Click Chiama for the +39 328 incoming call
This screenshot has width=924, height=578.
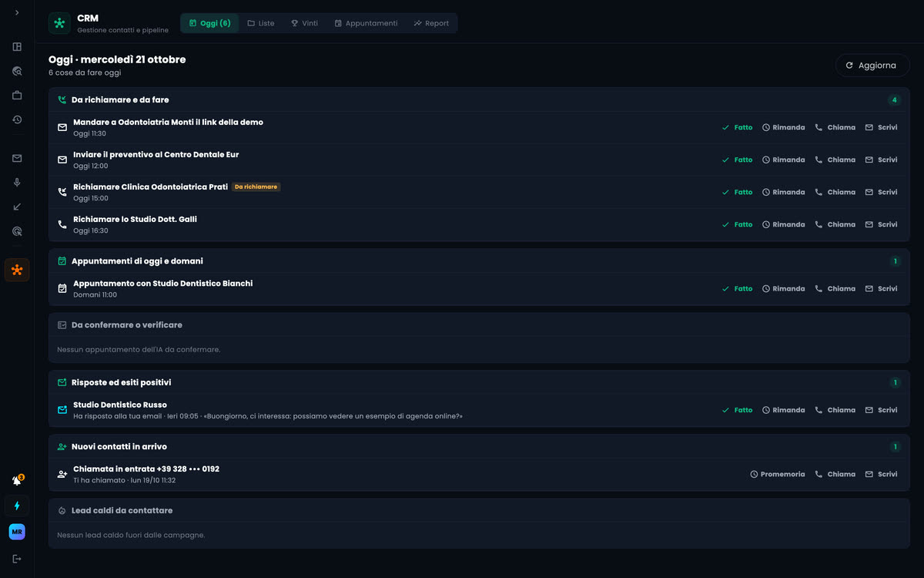[835, 475]
